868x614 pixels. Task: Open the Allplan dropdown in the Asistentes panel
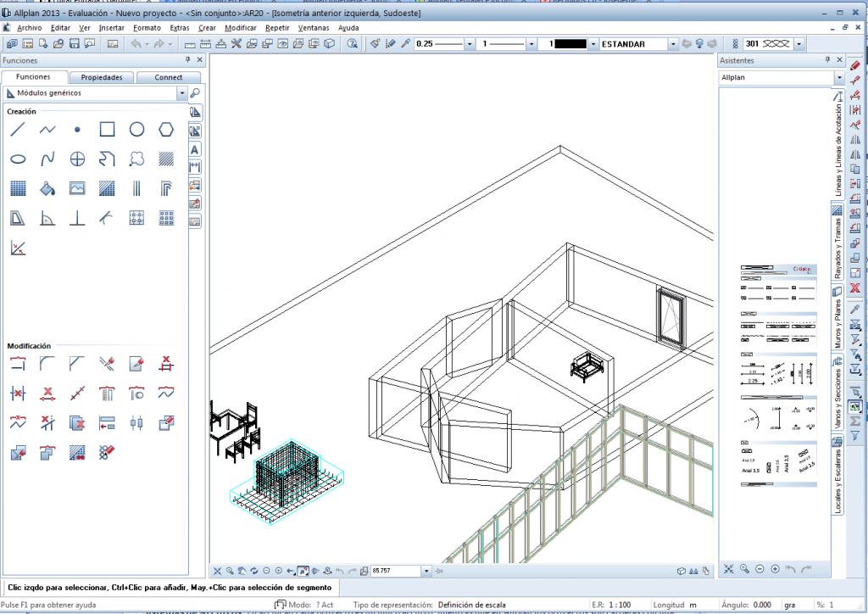(x=837, y=77)
